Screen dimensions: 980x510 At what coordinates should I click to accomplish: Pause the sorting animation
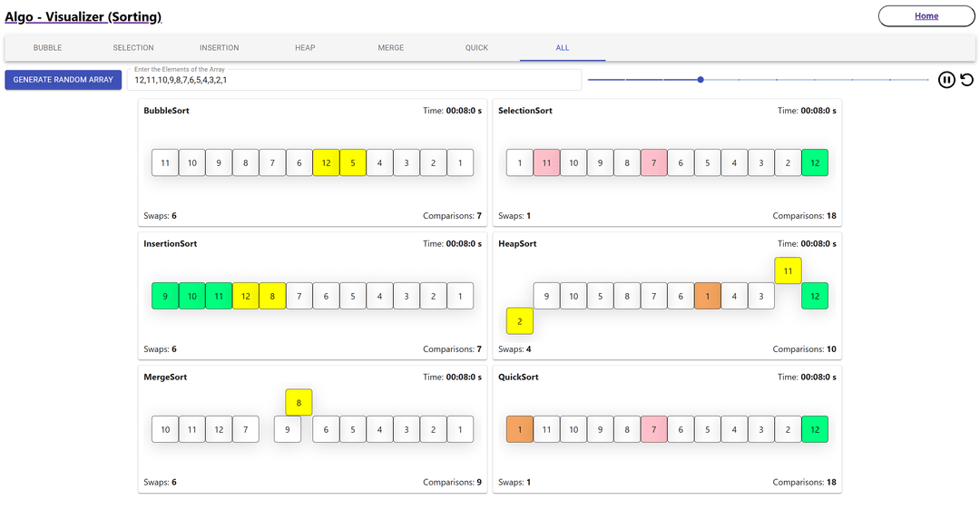[x=946, y=80]
